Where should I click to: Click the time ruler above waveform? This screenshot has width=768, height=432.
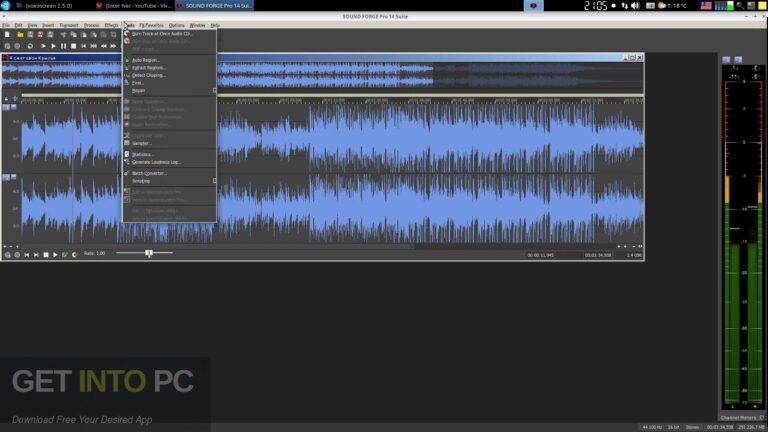[x=332, y=100]
